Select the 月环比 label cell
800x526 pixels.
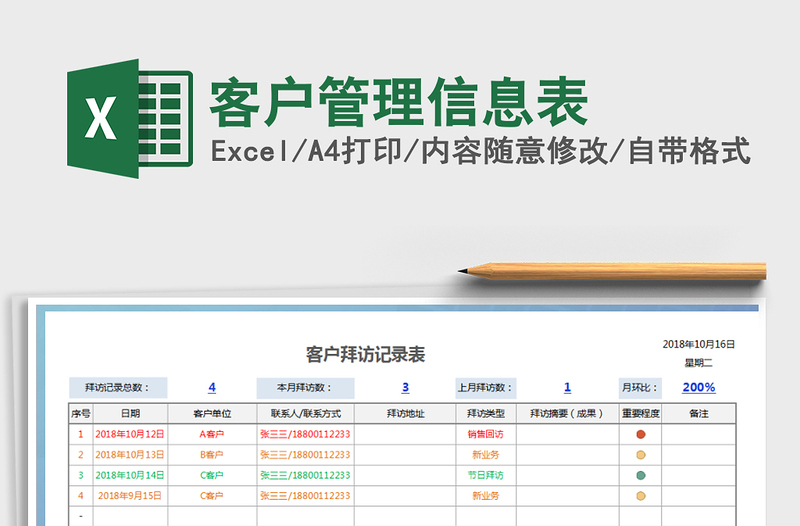point(640,388)
